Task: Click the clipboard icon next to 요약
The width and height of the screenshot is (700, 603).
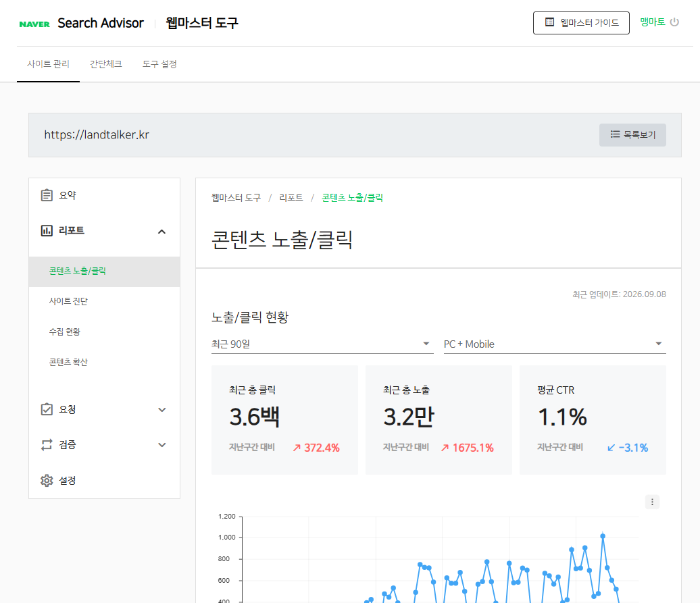Action: (47, 195)
